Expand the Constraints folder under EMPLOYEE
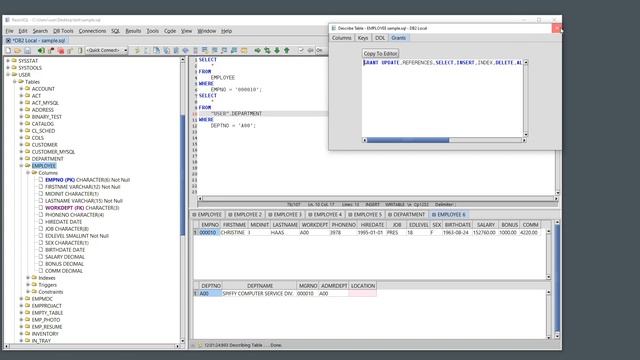This screenshot has height=360, width=640. (x=28, y=292)
